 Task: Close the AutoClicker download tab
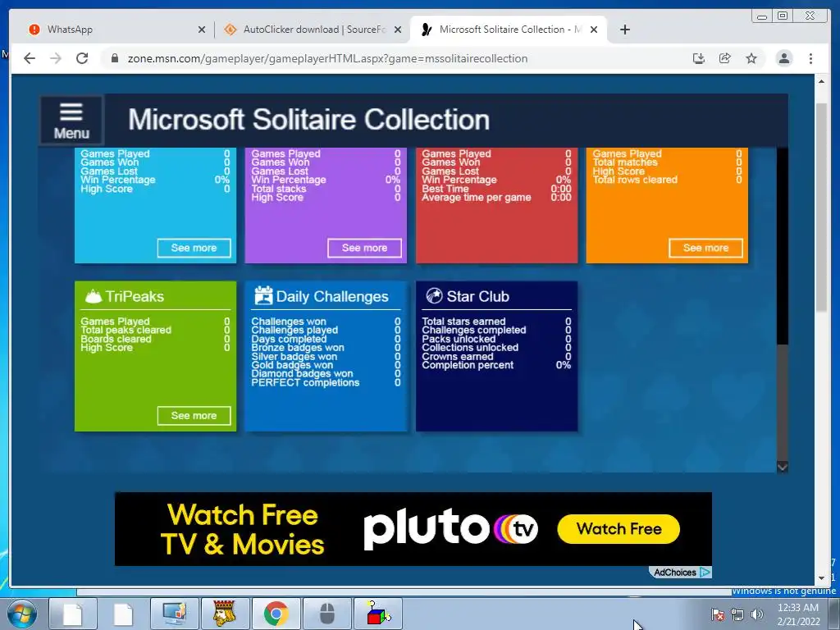click(x=398, y=30)
